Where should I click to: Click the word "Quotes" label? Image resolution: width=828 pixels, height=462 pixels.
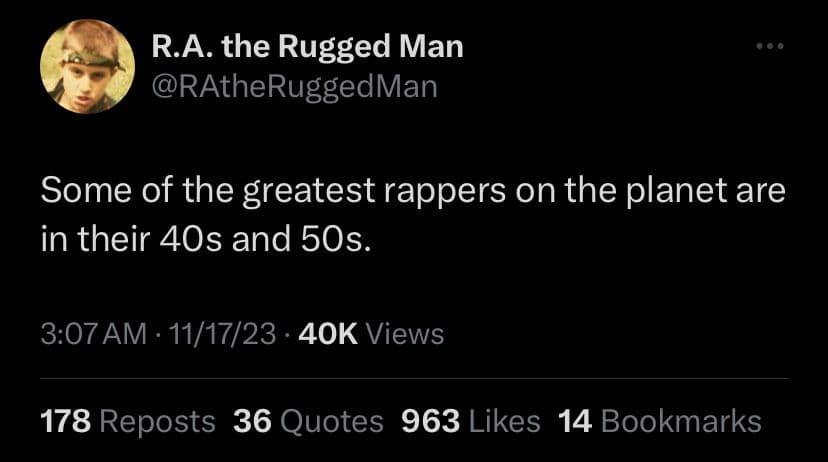click(332, 421)
